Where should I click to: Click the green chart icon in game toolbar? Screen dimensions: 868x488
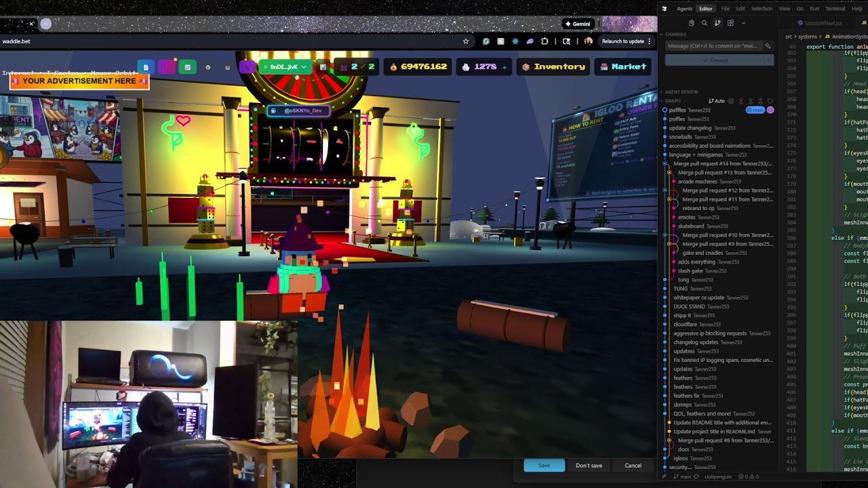click(187, 67)
